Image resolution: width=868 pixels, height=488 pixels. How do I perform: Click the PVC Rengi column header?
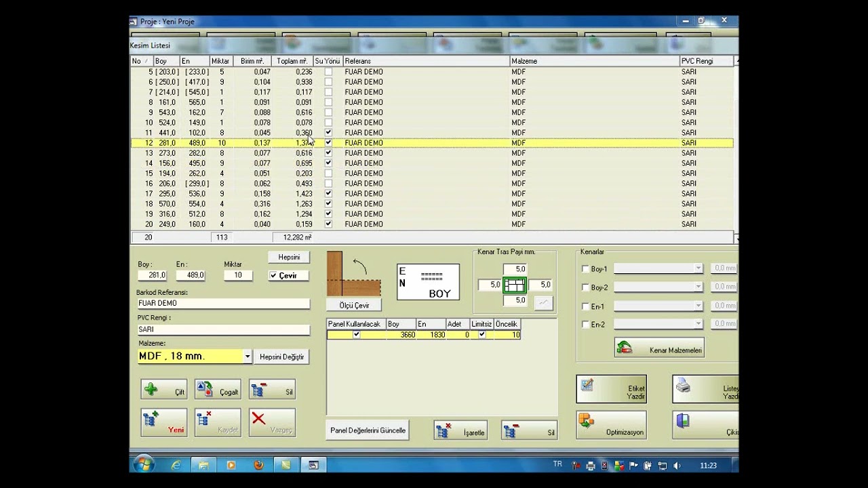click(707, 61)
